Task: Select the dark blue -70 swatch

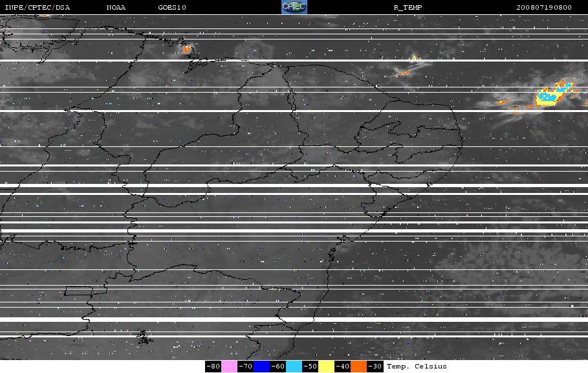Action: point(262,367)
